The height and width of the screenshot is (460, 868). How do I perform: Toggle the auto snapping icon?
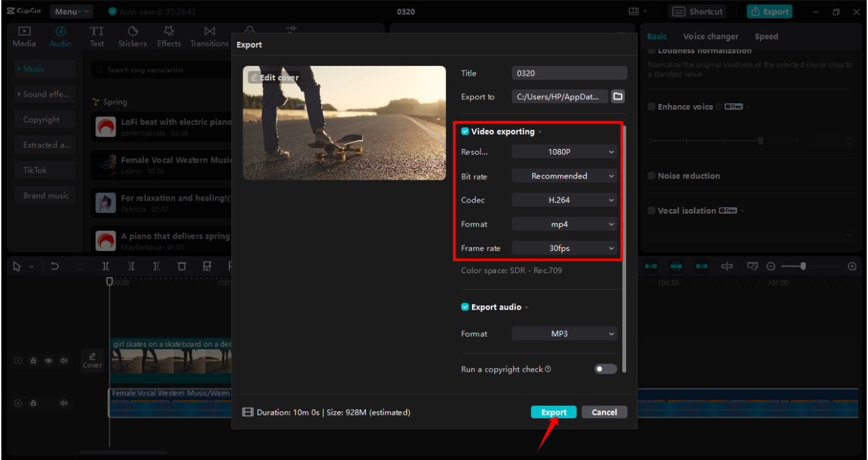[x=676, y=266]
